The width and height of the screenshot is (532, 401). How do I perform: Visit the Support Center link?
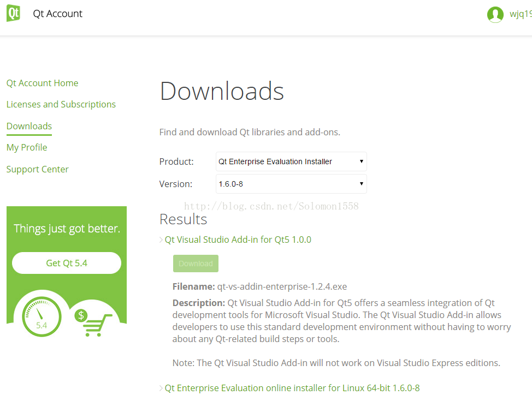click(x=37, y=169)
